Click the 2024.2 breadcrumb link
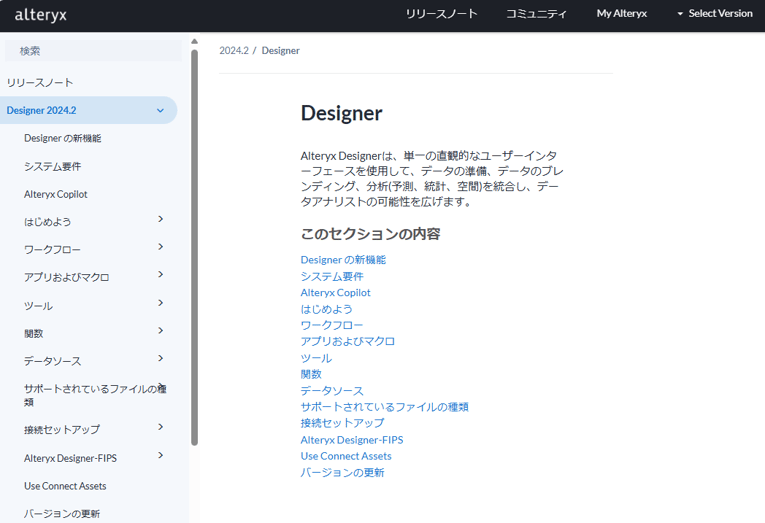 (x=234, y=51)
